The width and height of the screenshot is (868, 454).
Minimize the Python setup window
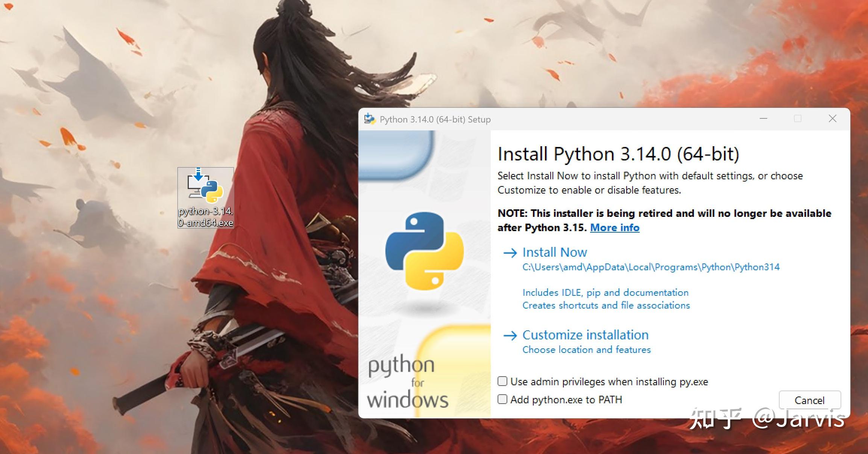click(x=764, y=119)
